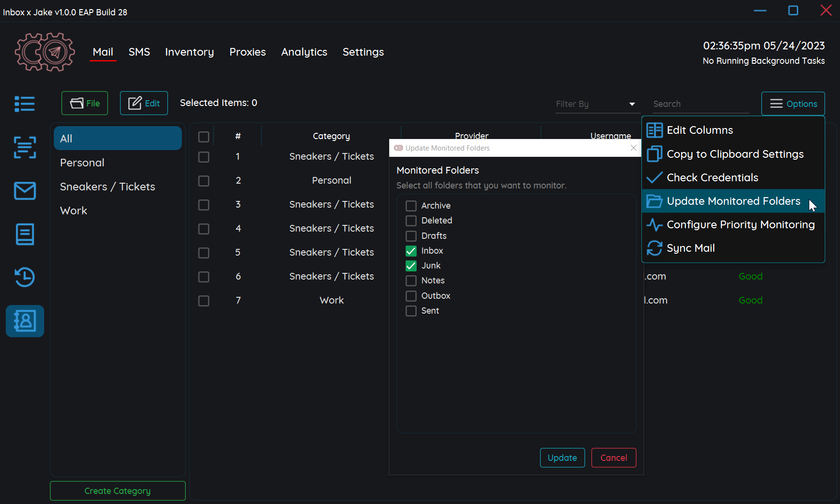Toggle the Sent folder checkbox
840x504 pixels.
411,311
